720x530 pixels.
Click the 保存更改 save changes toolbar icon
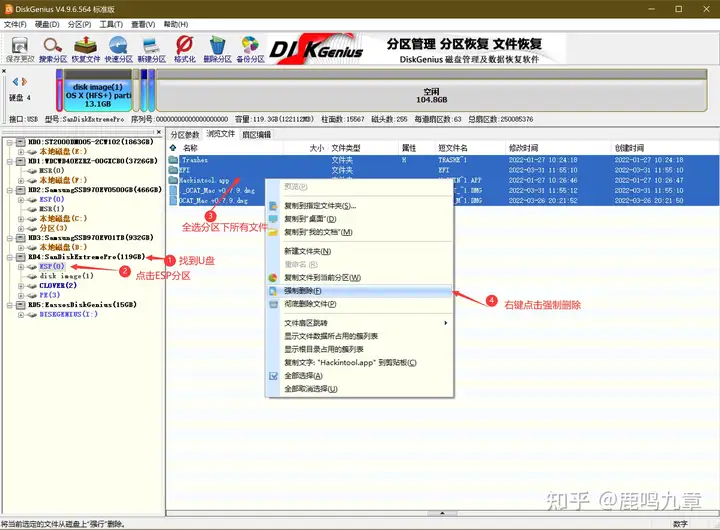(20, 50)
